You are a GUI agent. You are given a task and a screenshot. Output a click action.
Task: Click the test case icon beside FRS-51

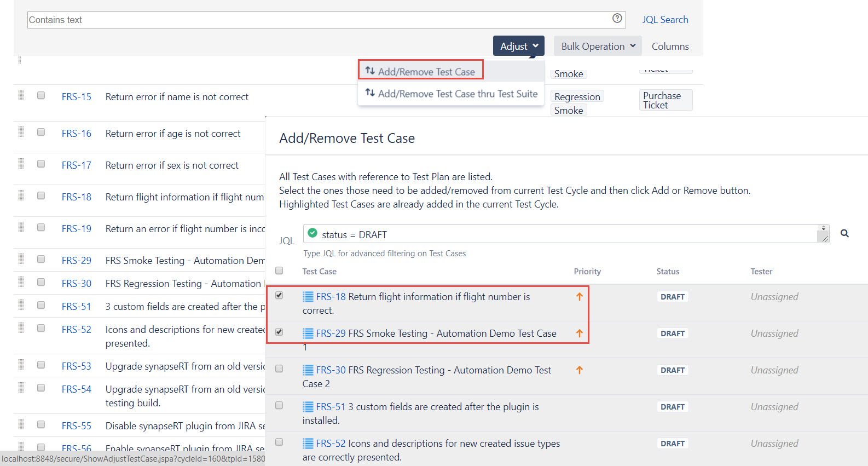[x=308, y=407]
